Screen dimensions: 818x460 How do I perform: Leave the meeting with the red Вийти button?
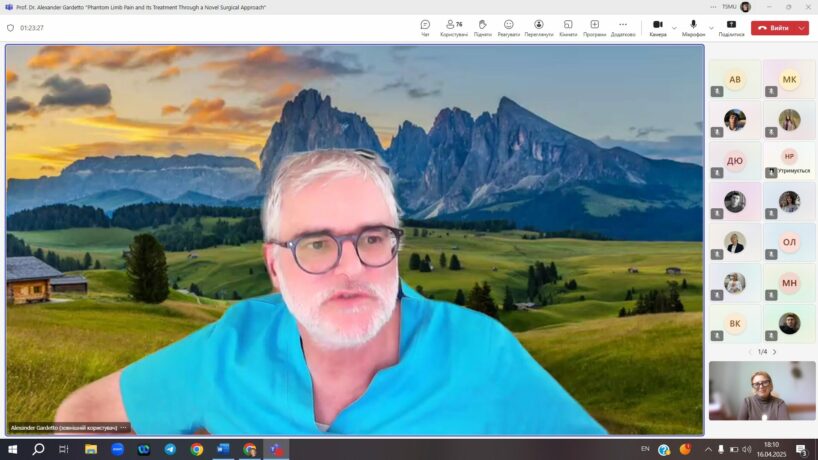tap(773, 28)
